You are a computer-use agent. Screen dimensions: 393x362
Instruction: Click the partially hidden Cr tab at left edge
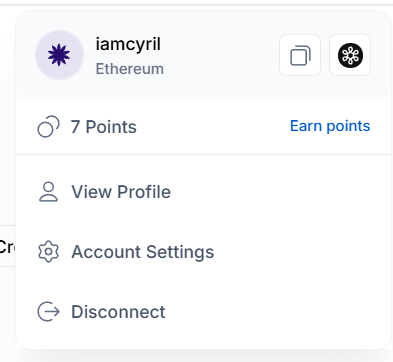click(x=7, y=247)
